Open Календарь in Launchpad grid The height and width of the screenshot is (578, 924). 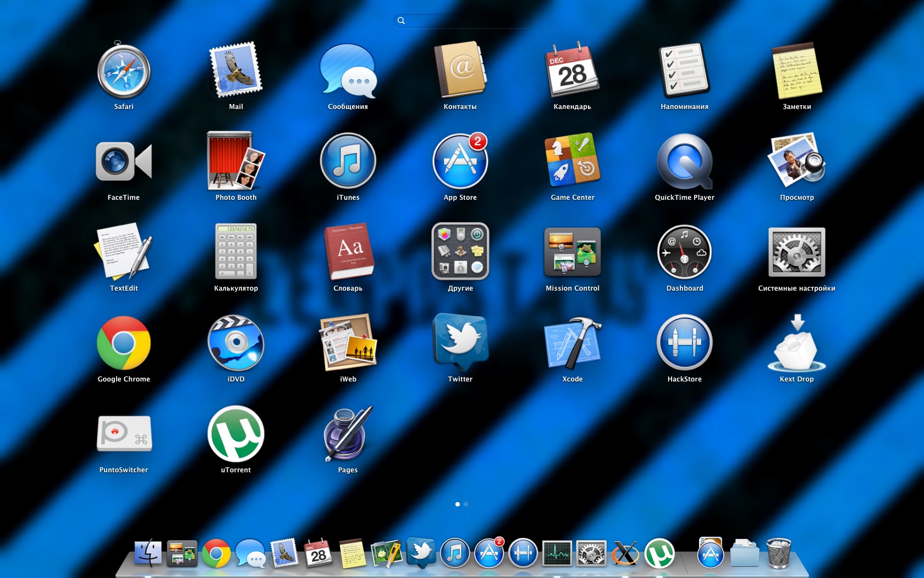pyautogui.click(x=573, y=70)
